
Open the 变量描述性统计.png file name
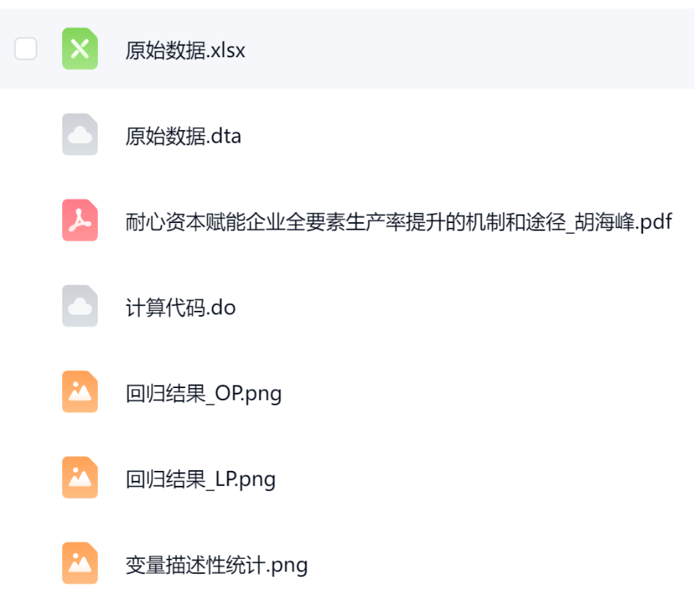[217, 565]
